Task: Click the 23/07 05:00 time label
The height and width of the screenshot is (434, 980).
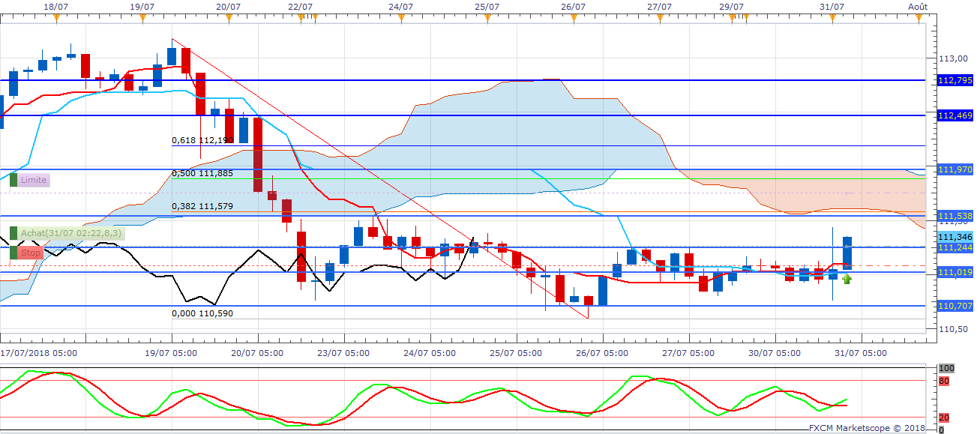Action: pyautogui.click(x=343, y=352)
